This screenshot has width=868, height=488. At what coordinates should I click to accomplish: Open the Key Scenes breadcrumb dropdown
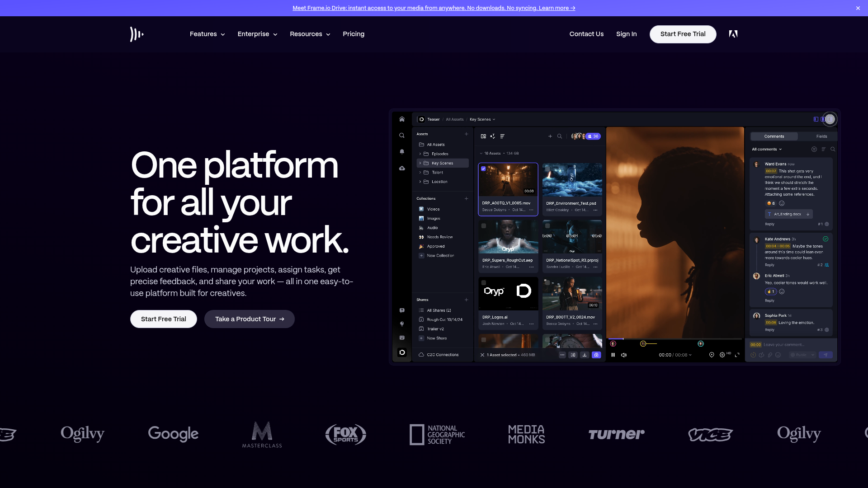493,119
